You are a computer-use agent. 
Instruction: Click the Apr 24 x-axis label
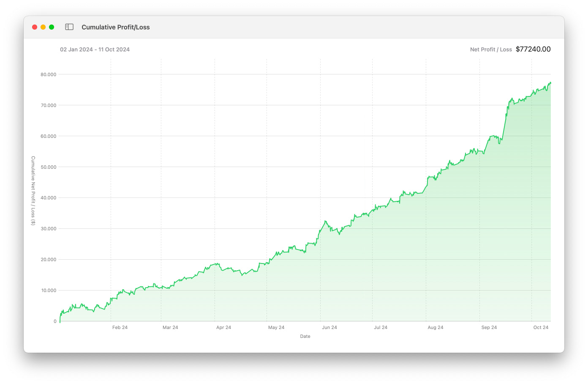click(x=223, y=327)
